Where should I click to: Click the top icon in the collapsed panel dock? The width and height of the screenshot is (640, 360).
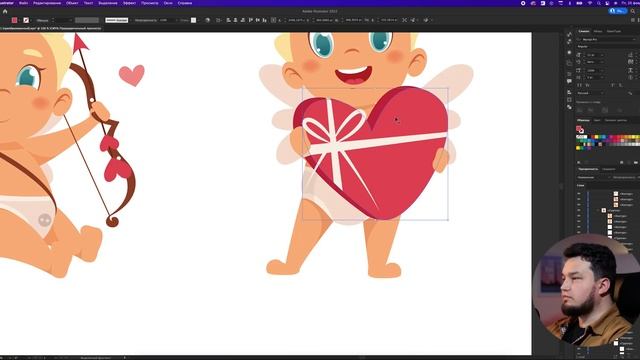(569, 35)
